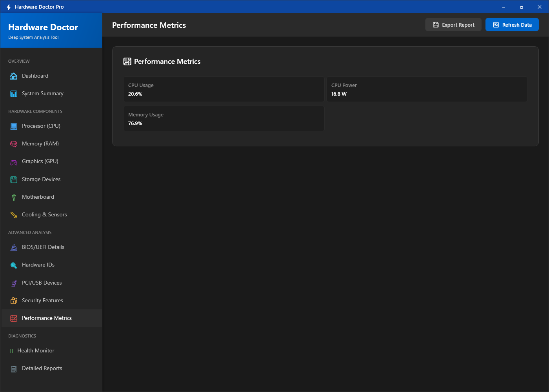Click the Memory Usage 76.9% value
Viewport: 549px width, 392px height.
click(x=135, y=123)
